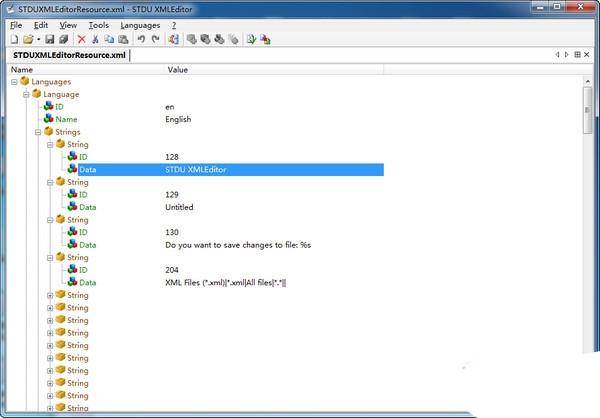Click the tab list grid icon
This screenshot has height=418, width=600.
pyautogui.click(x=577, y=55)
